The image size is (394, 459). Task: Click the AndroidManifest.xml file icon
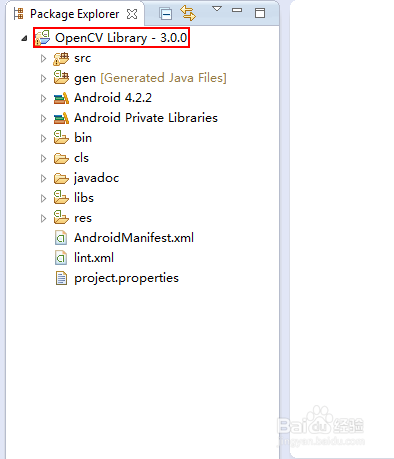point(61,238)
